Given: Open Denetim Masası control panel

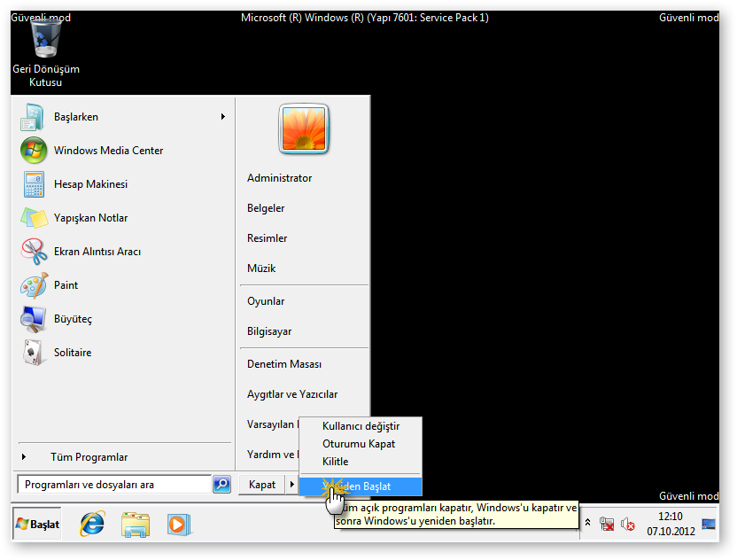Looking at the screenshot, I should click(x=284, y=364).
